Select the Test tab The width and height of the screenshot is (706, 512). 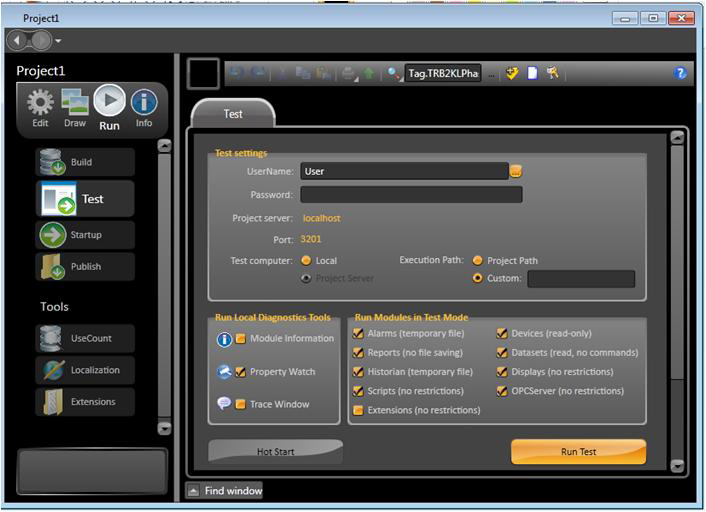[x=232, y=114]
